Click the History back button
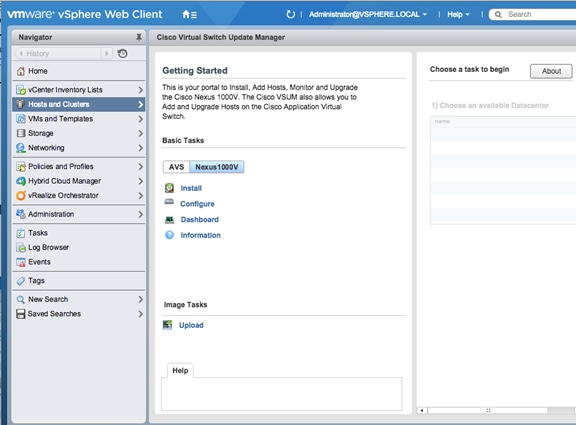This screenshot has width=576, height=425. click(58, 54)
